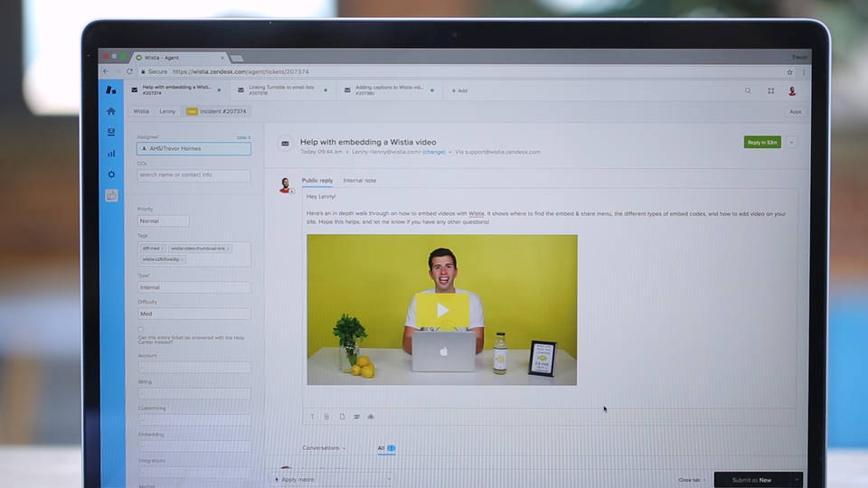Viewport: 868px width, 488px height.
Task: Check the Help Center answer checkbox
Action: point(141,329)
